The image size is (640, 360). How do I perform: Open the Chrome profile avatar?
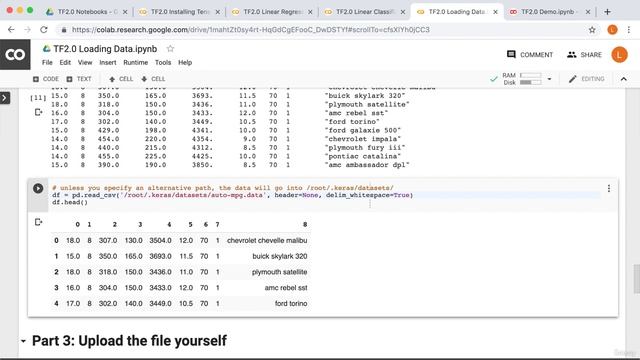coord(612,29)
